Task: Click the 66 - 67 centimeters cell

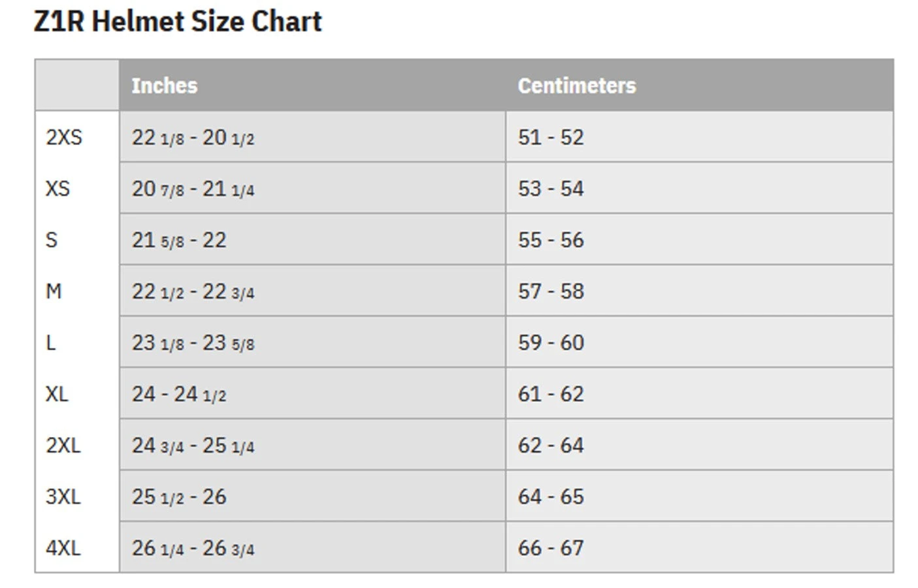Action: (551, 548)
